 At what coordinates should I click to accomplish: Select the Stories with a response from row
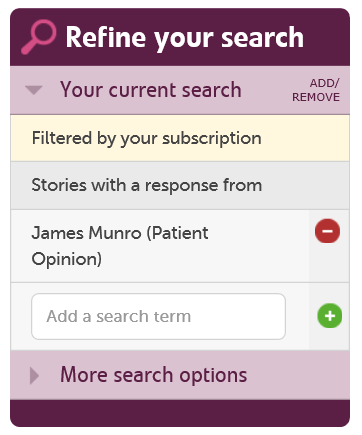click(180, 185)
